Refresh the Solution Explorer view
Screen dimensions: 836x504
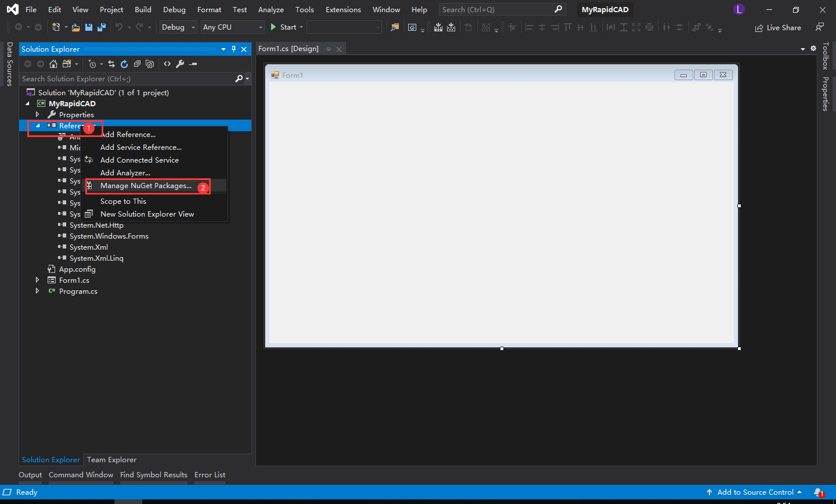click(x=124, y=64)
